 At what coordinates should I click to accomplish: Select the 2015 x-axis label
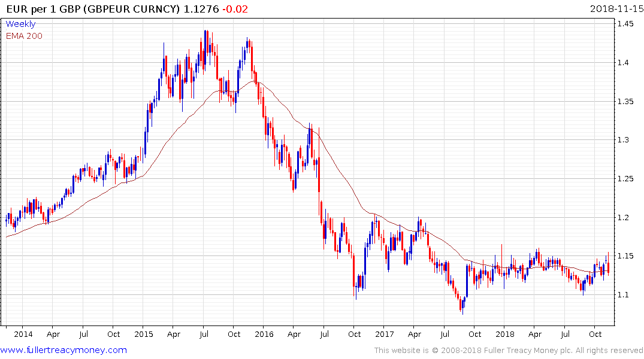[x=143, y=334]
